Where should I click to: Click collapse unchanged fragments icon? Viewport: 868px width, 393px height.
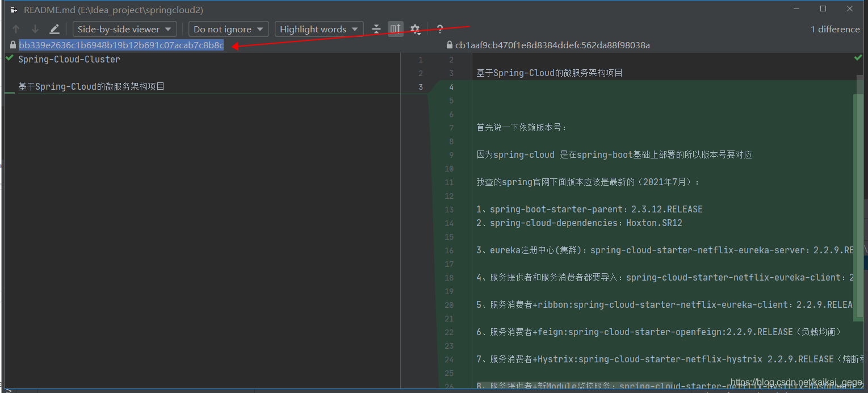click(376, 29)
